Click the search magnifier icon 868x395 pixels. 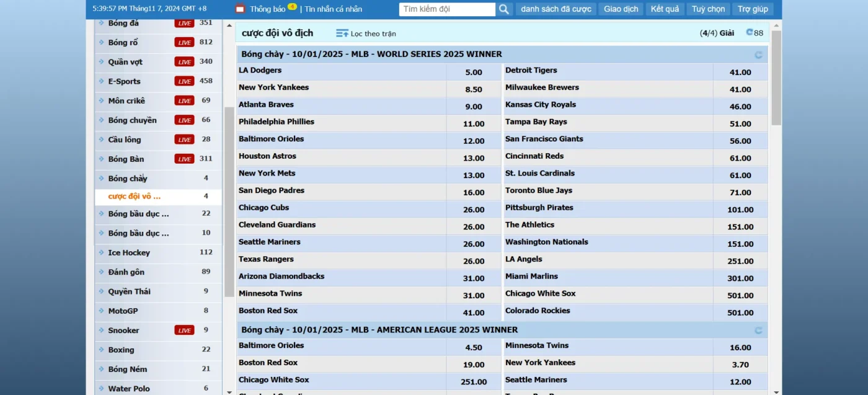click(x=504, y=9)
